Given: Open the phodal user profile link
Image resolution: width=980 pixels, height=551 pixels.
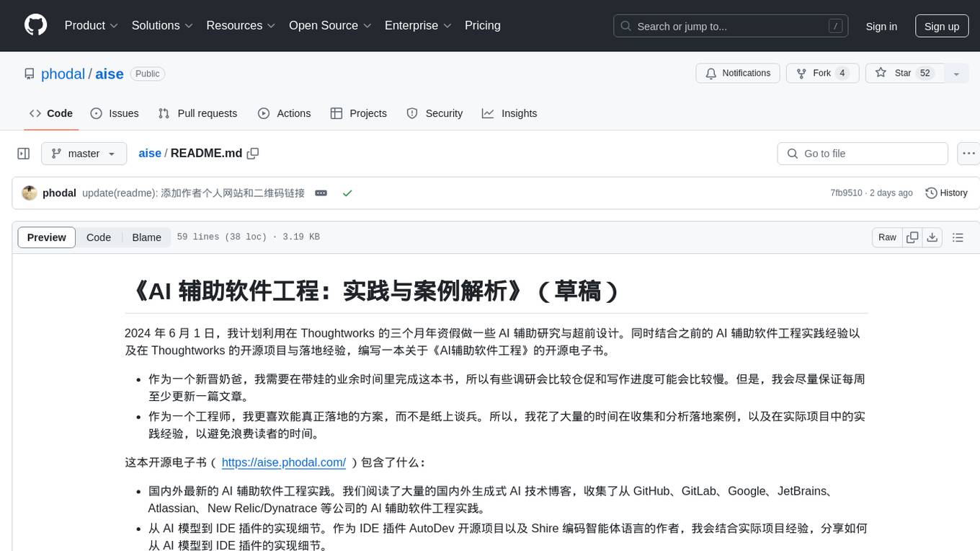Looking at the screenshot, I should pos(63,74).
